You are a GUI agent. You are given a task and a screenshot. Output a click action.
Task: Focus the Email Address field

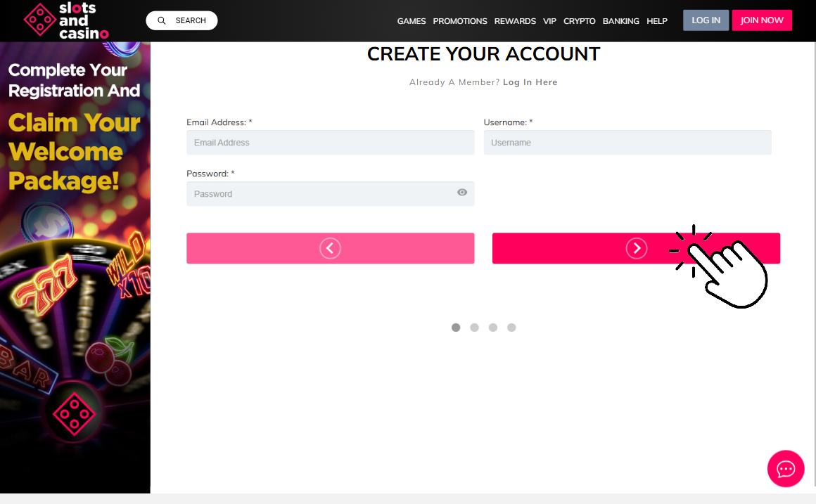pyautogui.click(x=331, y=143)
